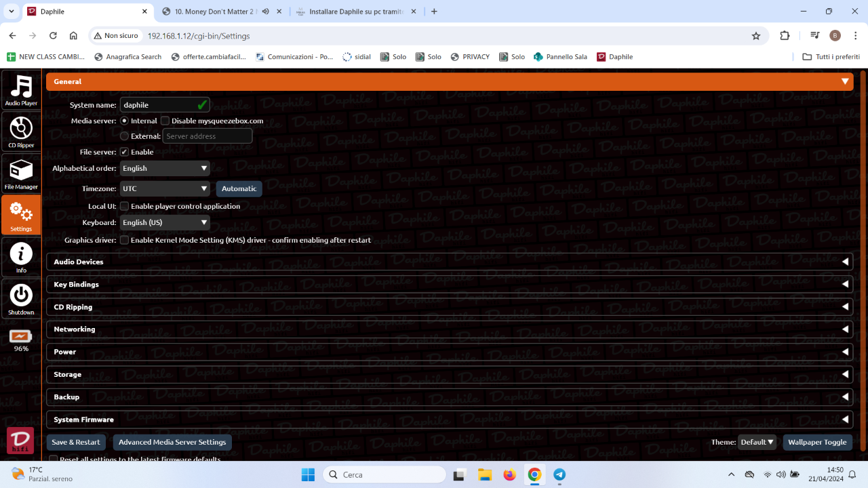
Task: Open the Audio Player sidebar icon
Action: [21, 90]
